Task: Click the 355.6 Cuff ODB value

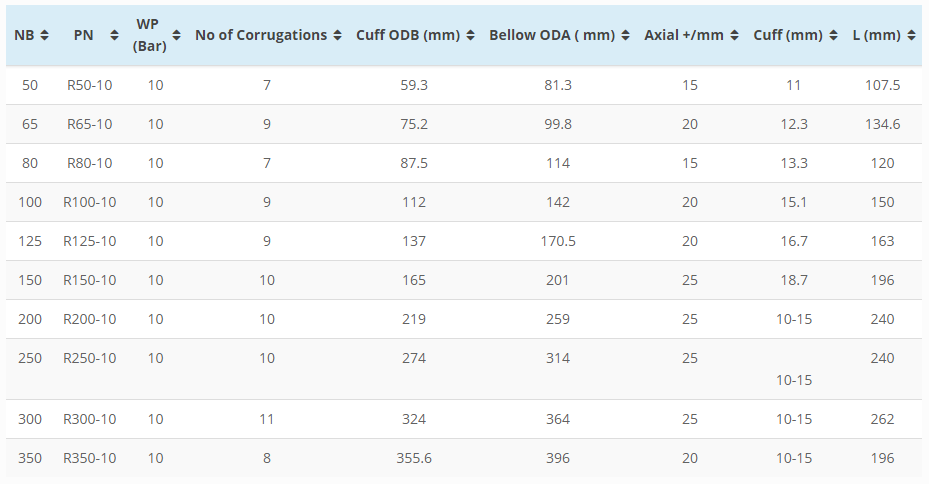Action: (414, 458)
